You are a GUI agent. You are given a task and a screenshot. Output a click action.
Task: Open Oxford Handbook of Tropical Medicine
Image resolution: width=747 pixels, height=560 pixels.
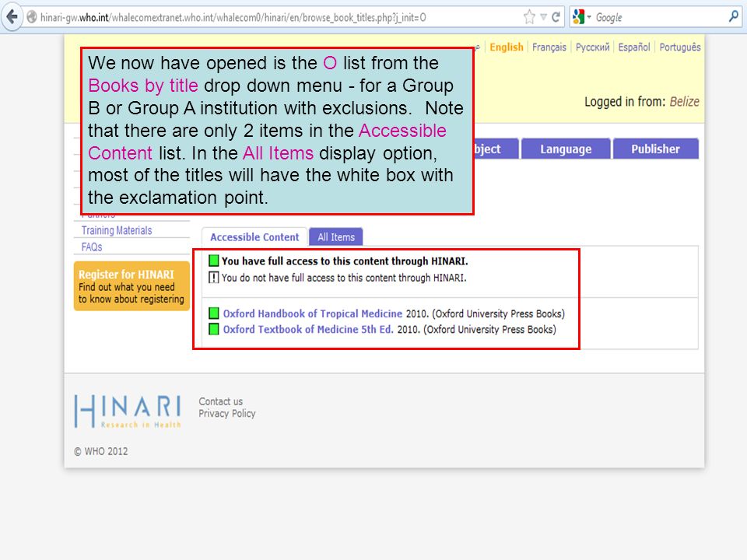(313, 313)
